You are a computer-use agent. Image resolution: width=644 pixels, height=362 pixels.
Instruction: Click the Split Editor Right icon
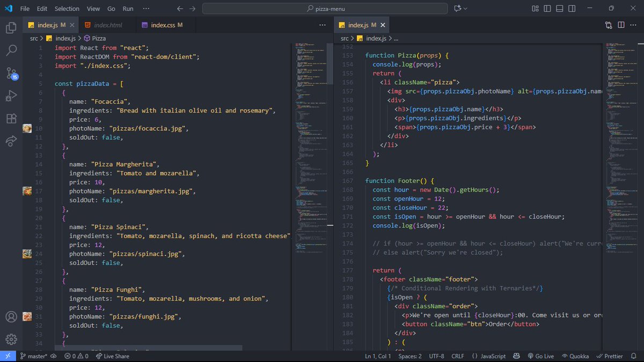tap(621, 25)
